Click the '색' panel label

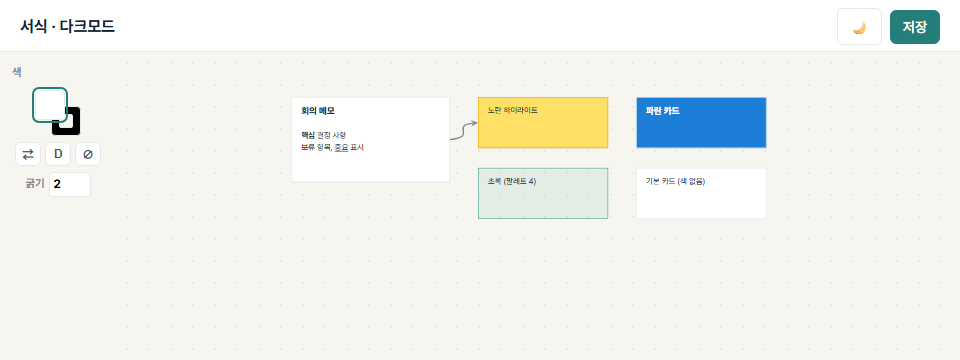pyautogui.click(x=17, y=72)
